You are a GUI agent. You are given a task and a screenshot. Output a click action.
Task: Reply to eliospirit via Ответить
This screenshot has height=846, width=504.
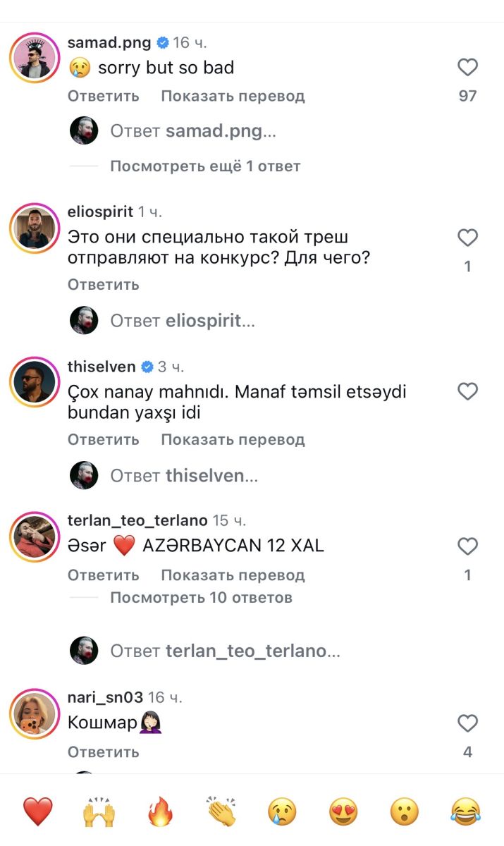tap(104, 285)
